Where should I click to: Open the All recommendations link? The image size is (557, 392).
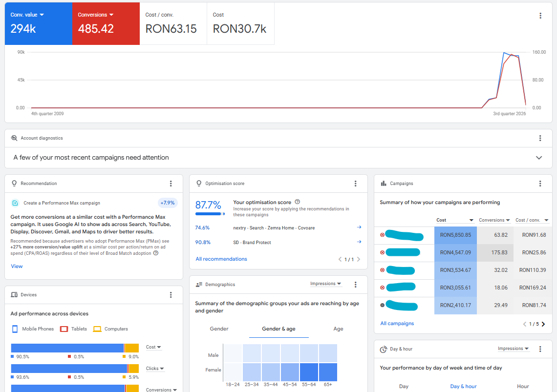pyautogui.click(x=221, y=259)
